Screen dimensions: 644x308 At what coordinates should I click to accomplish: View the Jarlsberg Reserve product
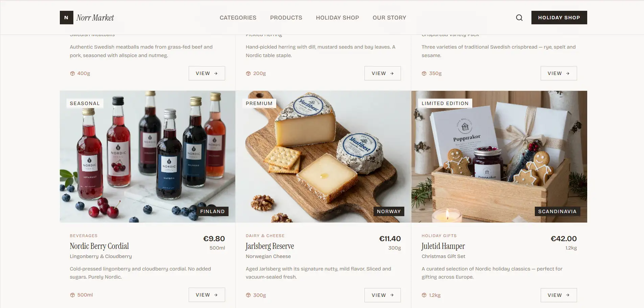[382, 295]
